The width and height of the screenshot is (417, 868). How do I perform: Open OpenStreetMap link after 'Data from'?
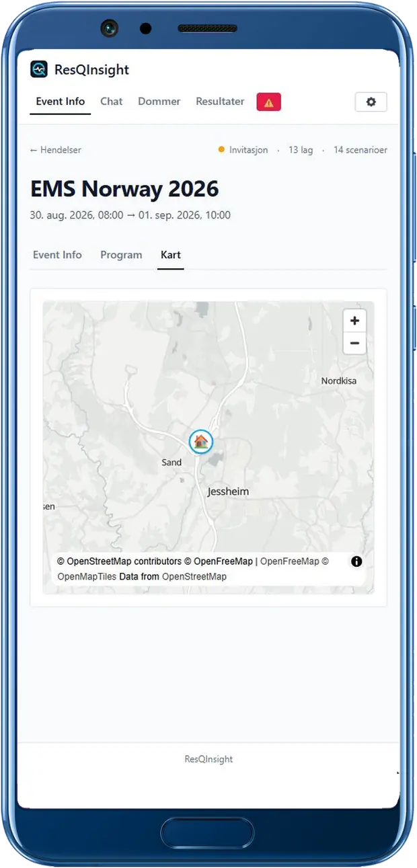point(194,577)
